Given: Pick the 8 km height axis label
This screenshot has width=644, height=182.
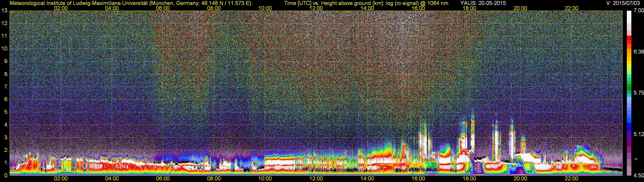Looking at the screenshot, I should [x=6, y=74].
